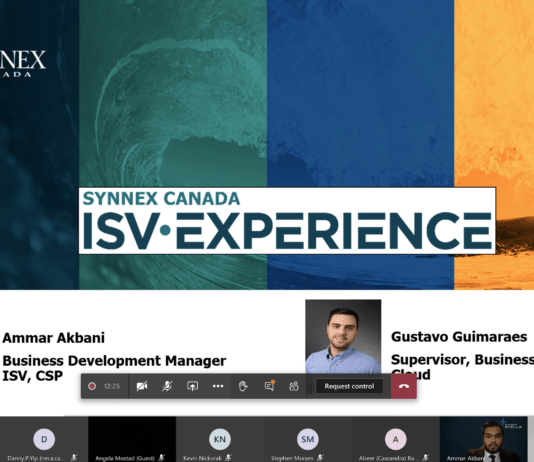Image resolution: width=534 pixels, height=462 pixels.
Task: Select Abeer (Cassandra) participant tile
Action: coord(396,439)
